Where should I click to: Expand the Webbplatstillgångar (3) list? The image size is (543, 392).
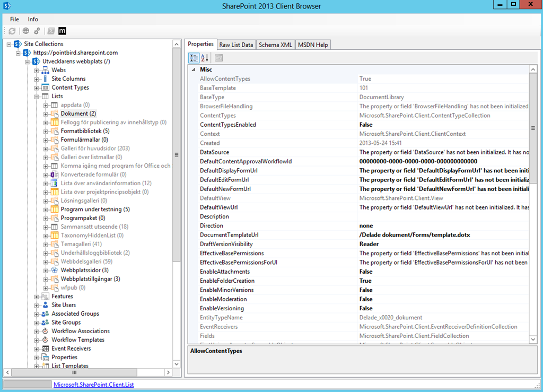(46, 279)
